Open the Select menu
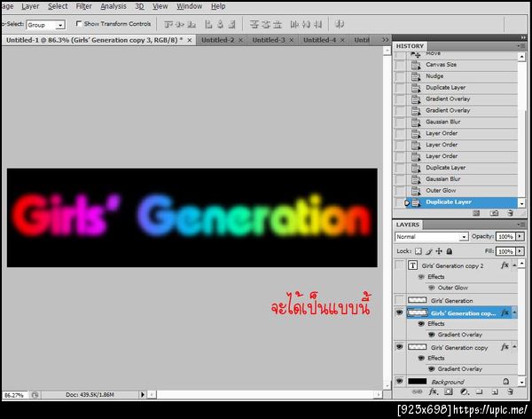 (58, 6)
